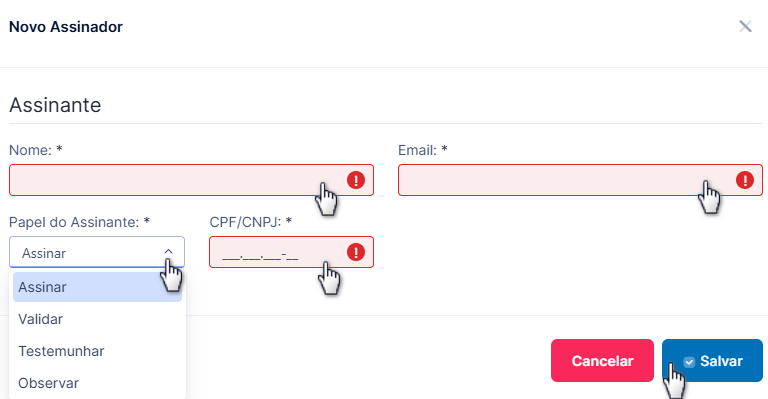Screen dimensions: 768x399
Task: Focus the Nome text input
Action: (x=192, y=180)
